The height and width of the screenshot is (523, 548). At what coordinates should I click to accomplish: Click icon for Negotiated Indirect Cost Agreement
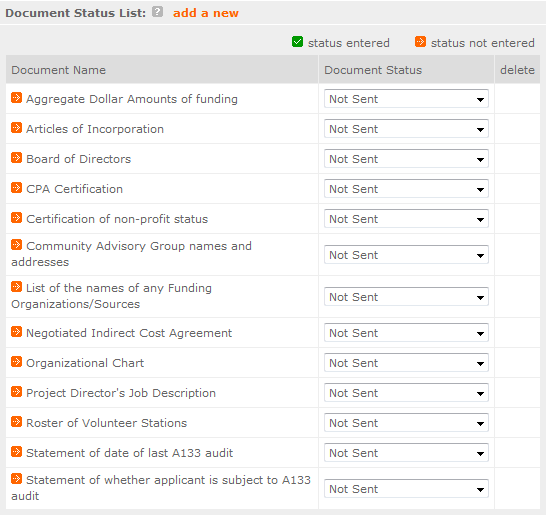pos(16,332)
